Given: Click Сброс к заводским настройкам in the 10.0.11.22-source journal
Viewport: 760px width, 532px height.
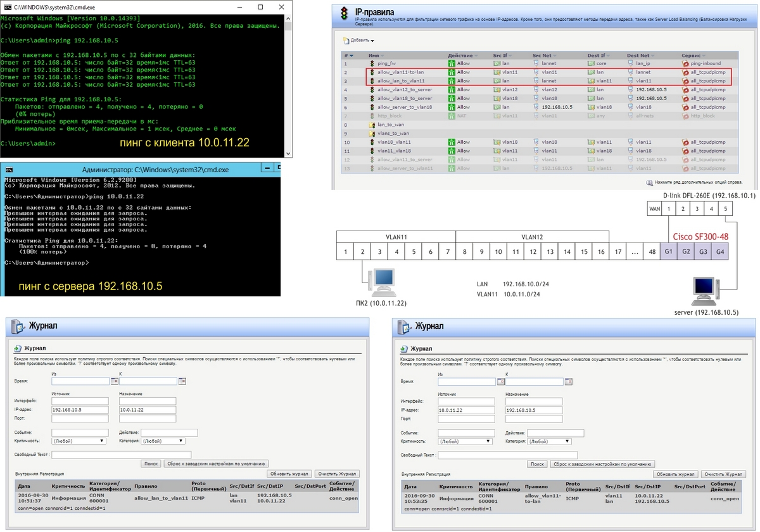Looking at the screenshot, I should [602, 464].
